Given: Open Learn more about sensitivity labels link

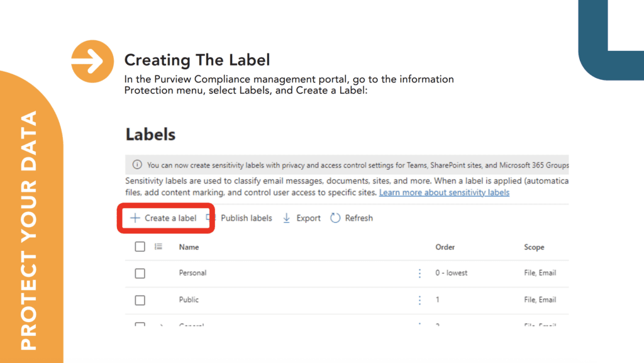Looking at the screenshot, I should 444,192.
